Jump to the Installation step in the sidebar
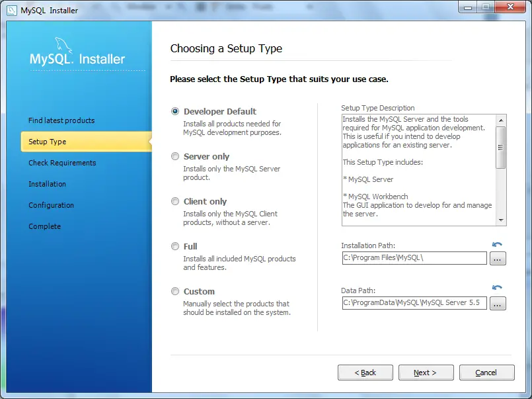This screenshot has height=399, width=532. click(x=47, y=184)
